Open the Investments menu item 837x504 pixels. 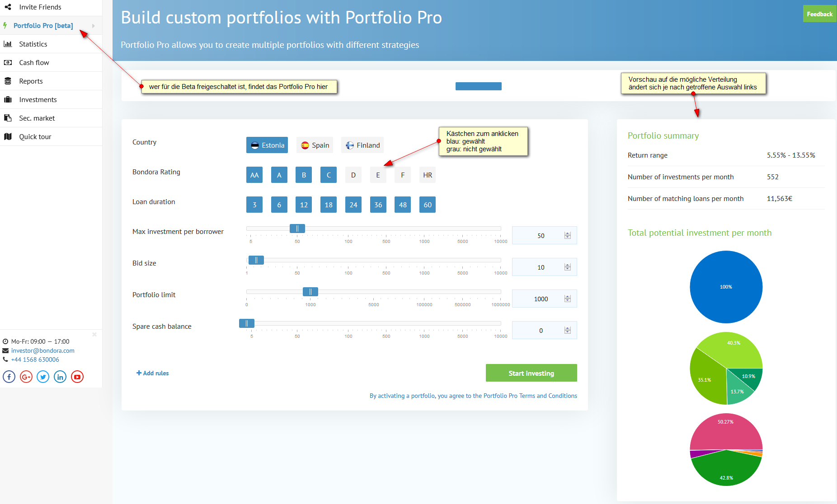point(51,99)
